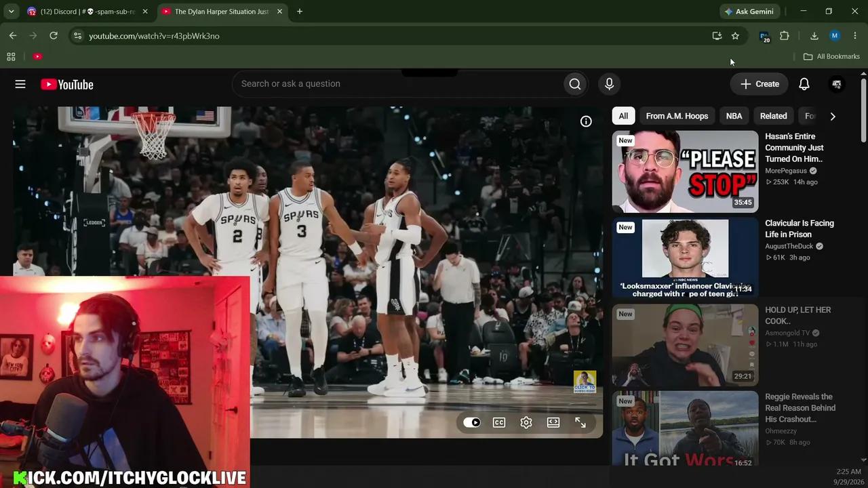Toggle autoplay switch in player
Image resolution: width=868 pixels, height=488 pixels.
pos(472,422)
